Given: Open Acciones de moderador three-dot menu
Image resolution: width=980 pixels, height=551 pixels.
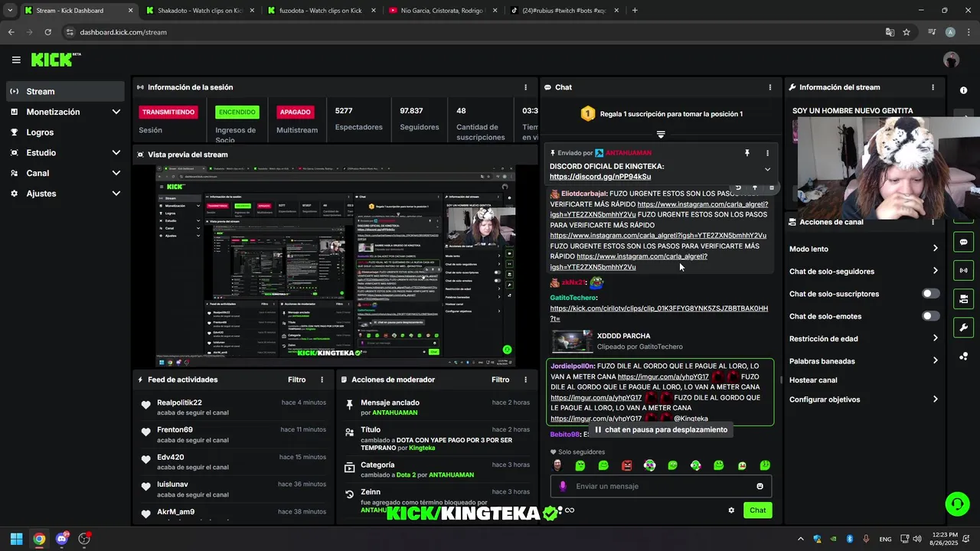Looking at the screenshot, I should tap(525, 380).
